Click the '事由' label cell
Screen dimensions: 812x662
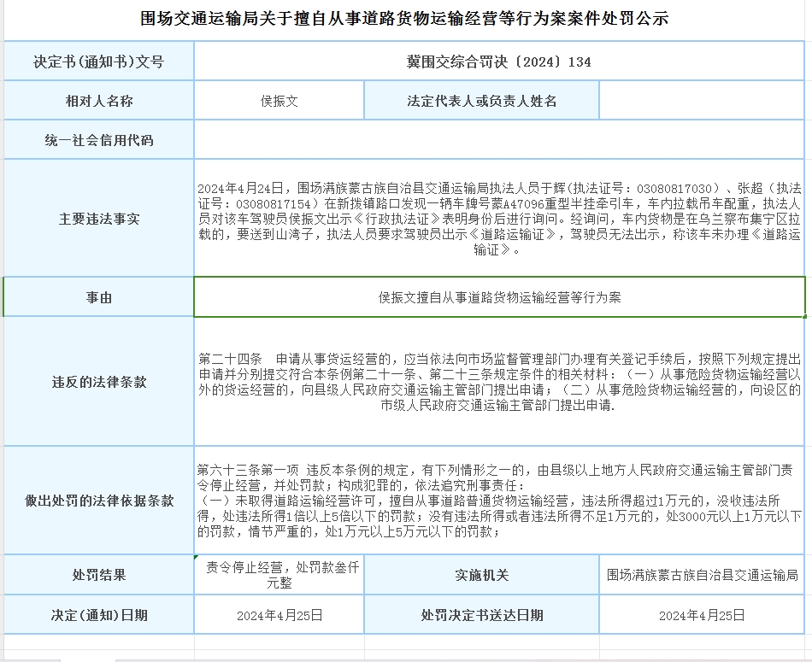point(99,297)
